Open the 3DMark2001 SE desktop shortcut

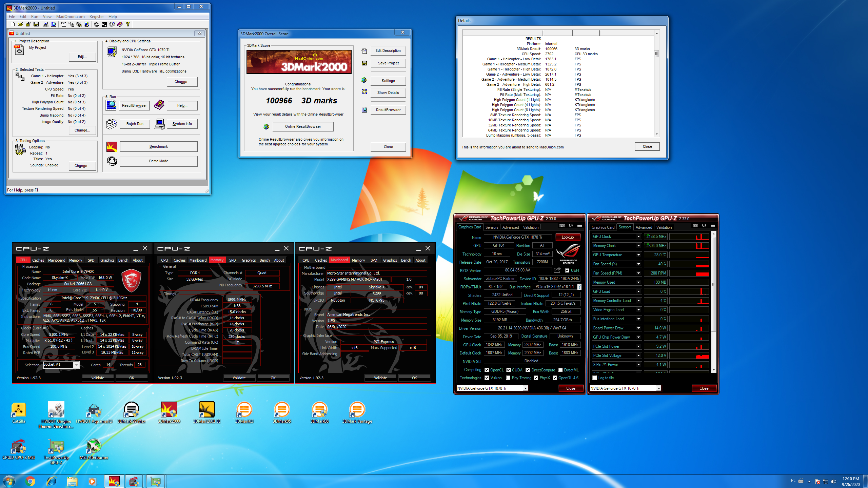coord(206,413)
